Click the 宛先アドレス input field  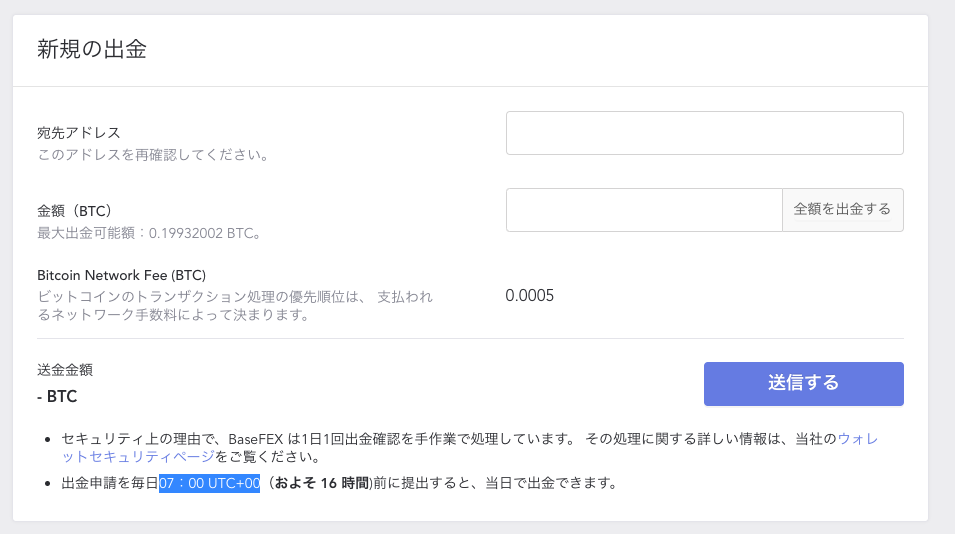pyautogui.click(x=705, y=133)
